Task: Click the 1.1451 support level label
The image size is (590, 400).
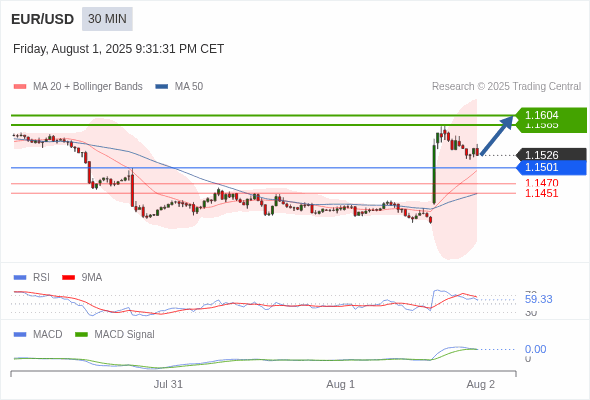Action: click(x=542, y=193)
